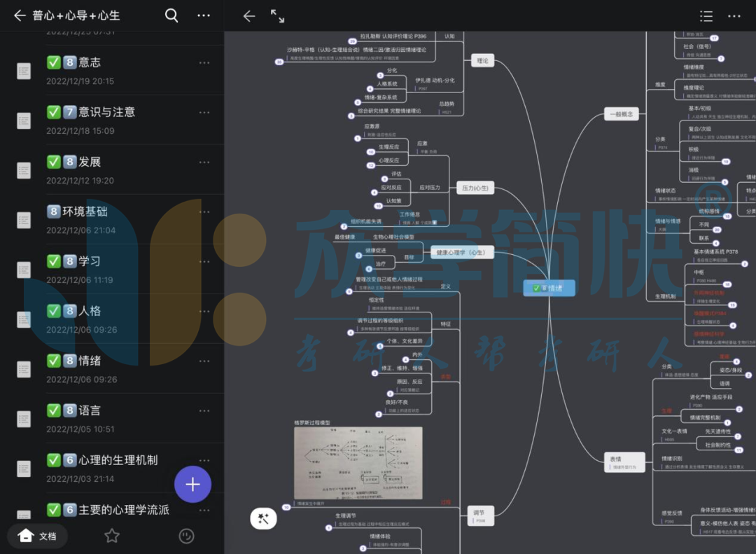
Task: Select the 一般概念 branch node
Action: click(x=622, y=114)
